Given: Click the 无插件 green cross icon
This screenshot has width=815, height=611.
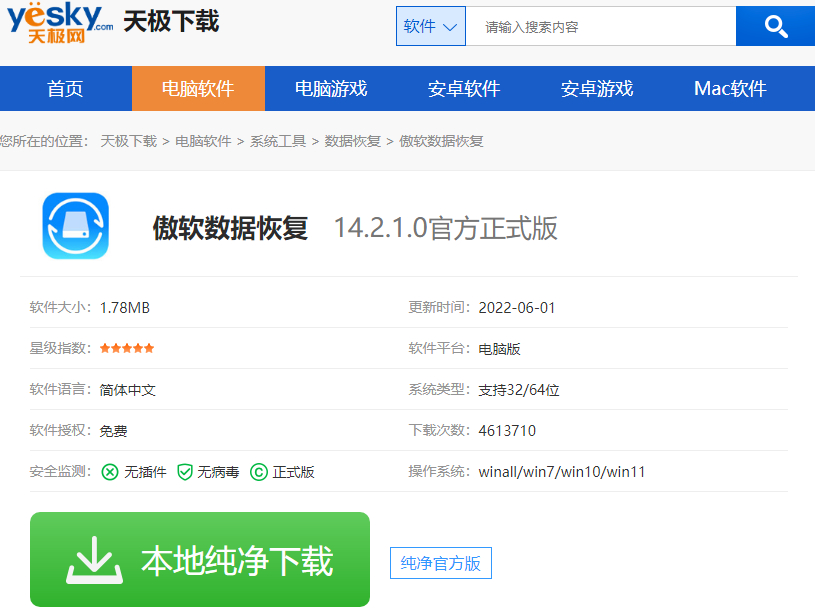Looking at the screenshot, I should click(x=110, y=472).
